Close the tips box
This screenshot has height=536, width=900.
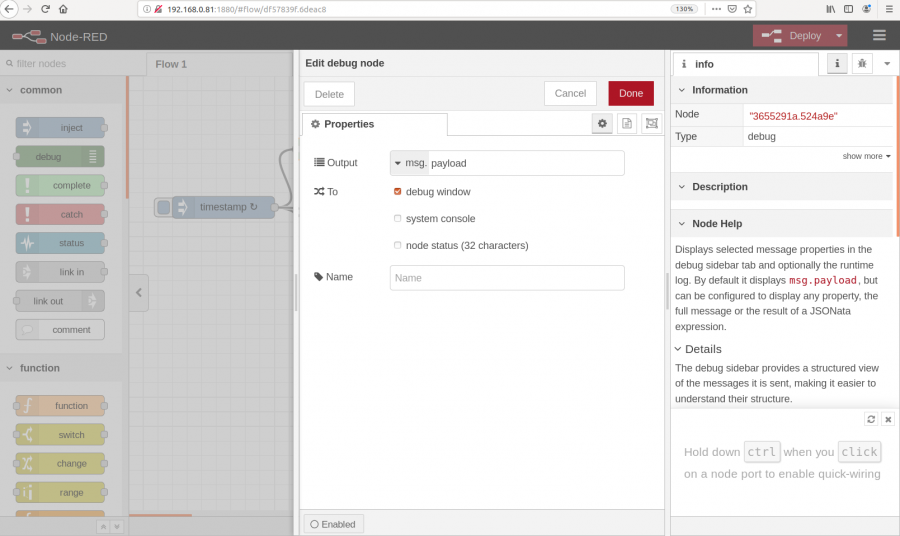tap(887, 419)
